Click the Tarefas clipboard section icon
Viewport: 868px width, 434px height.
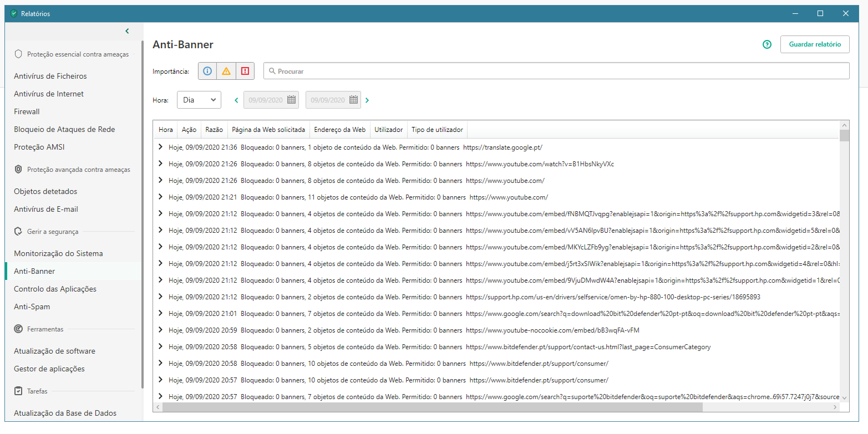tap(18, 391)
